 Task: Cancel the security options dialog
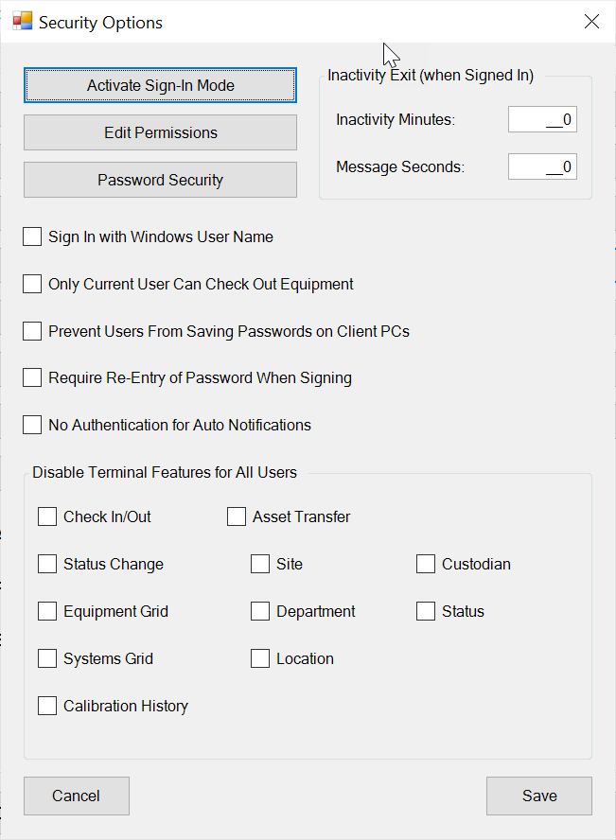click(x=76, y=796)
